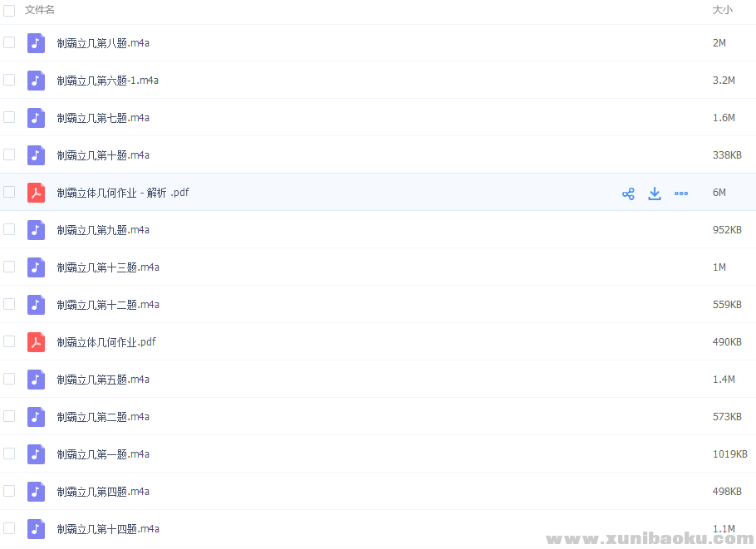Tick the checkbox next to 制霸立几第二题.m4a
The image size is (756, 549).
click(x=9, y=416)
